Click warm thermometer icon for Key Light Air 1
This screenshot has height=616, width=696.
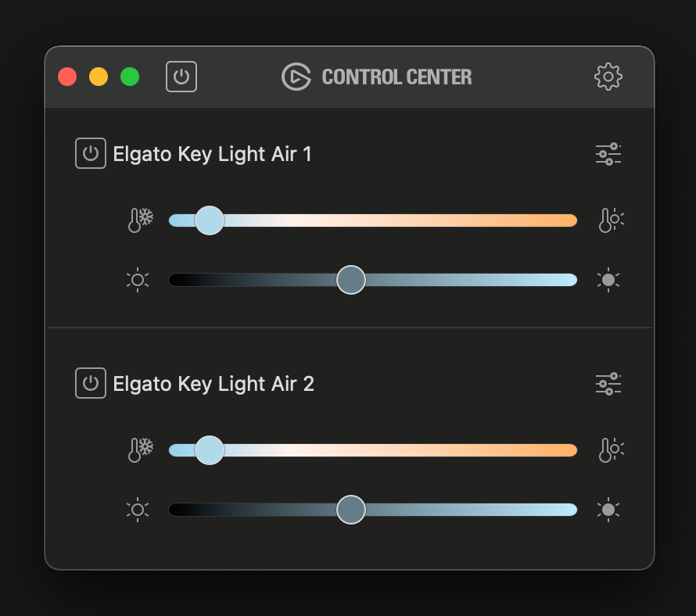tap(612, 220)
